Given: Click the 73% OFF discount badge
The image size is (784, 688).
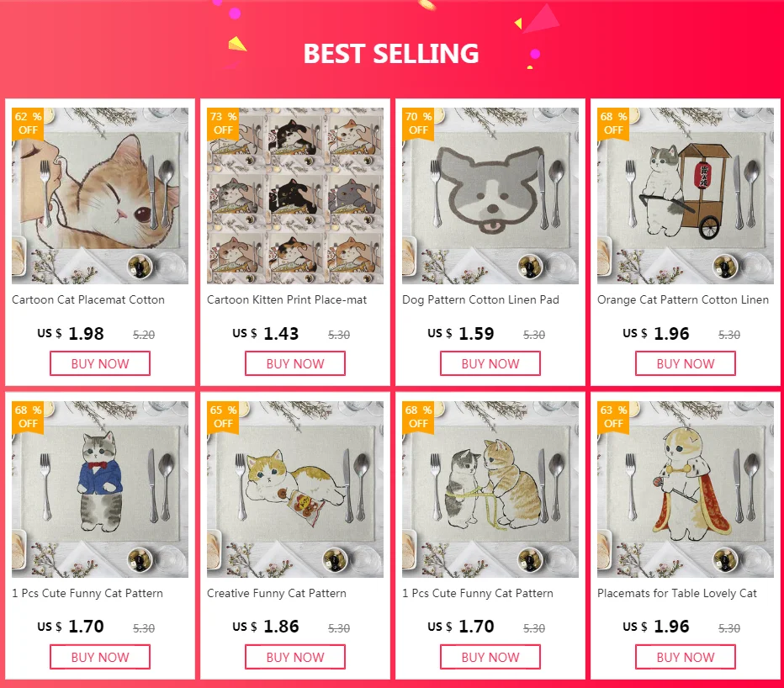Looking at the screenshot, I should coord(223,124).
